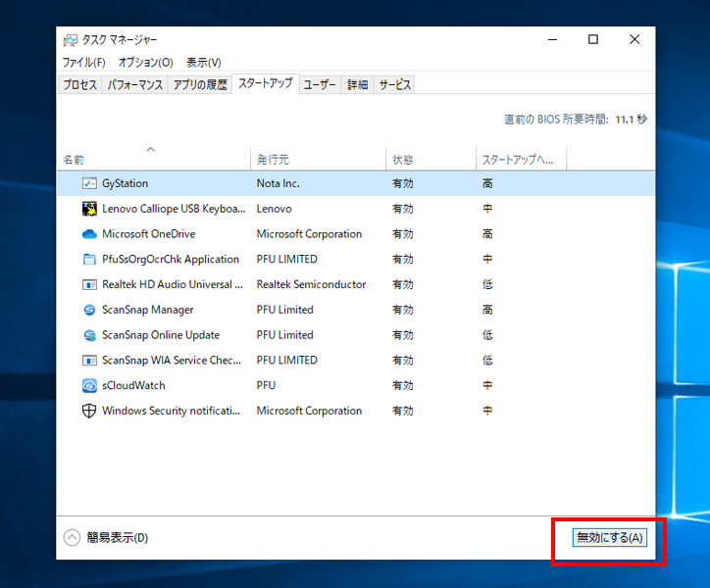
Task: Select the sCloudWatch icon
Action: [x=89, y=385]
